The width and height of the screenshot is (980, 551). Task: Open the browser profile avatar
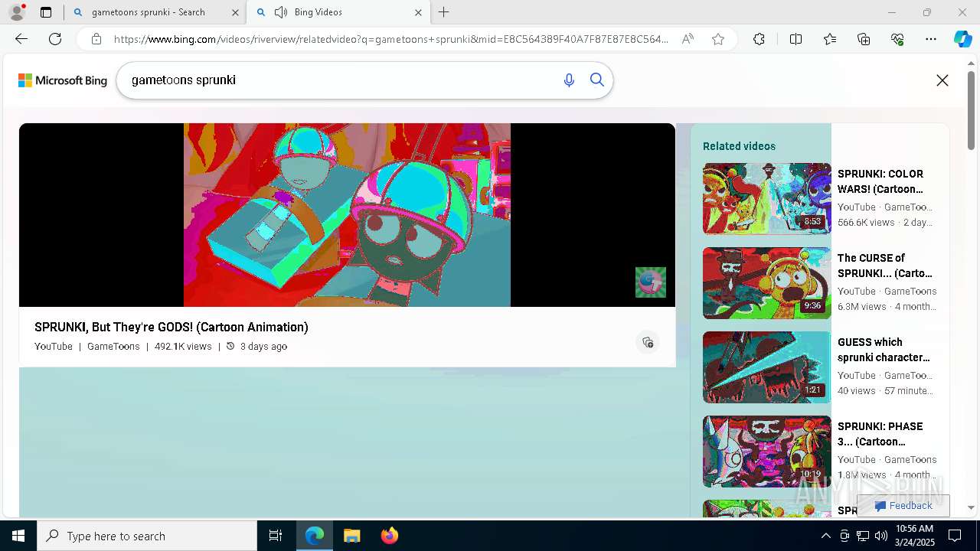[17, 12]
